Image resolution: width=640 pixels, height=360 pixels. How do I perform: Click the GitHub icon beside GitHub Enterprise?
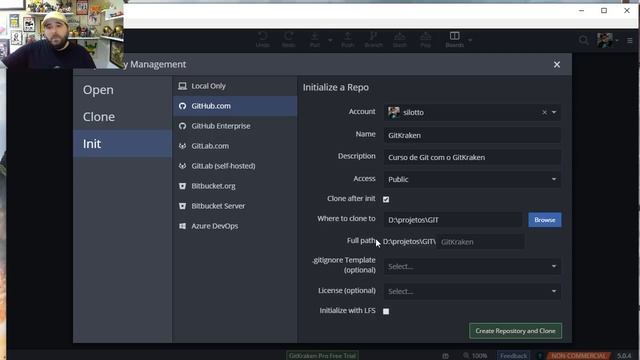(182, 126)
